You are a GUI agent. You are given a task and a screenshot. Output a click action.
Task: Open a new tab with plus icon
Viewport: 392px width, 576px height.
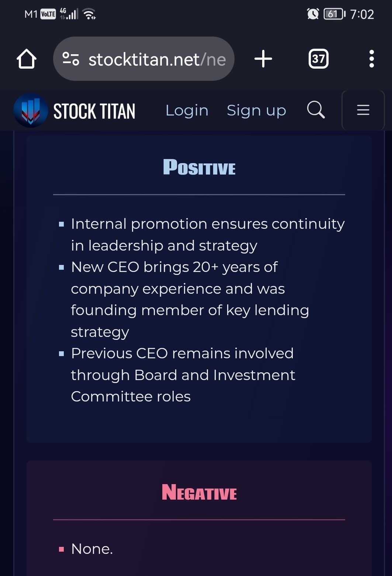[263, 59]
